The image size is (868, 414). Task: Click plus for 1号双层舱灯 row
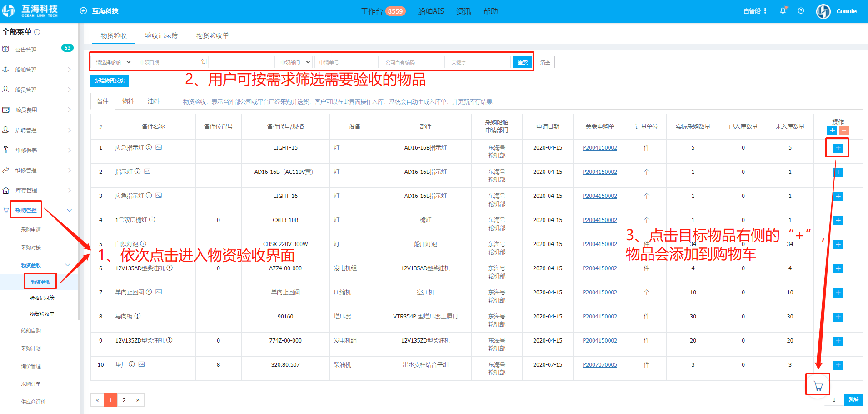(x=838, y=221)
